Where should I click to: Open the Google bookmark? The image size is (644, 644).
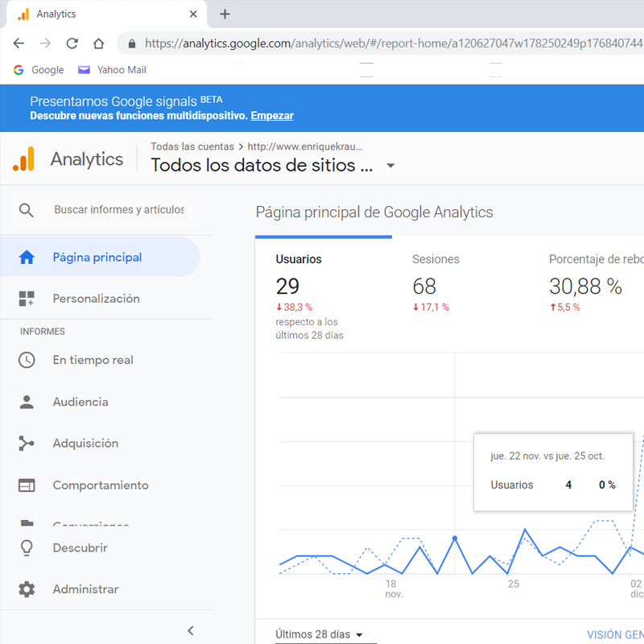[x=39, y=70]
